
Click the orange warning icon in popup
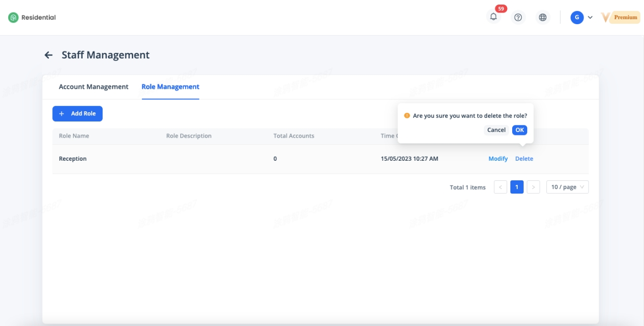coord(407,115)
